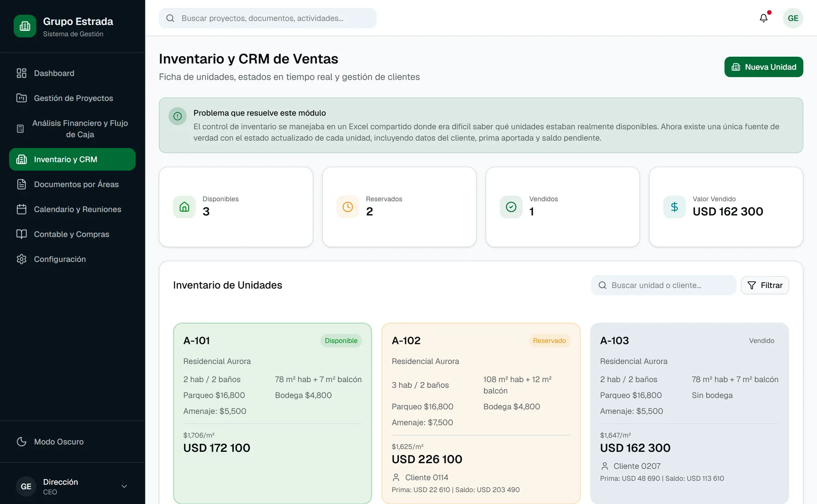Click the Reservados 2 summary card
The image size is (817, 504).
pyautogui.click(x=399, y=207)
